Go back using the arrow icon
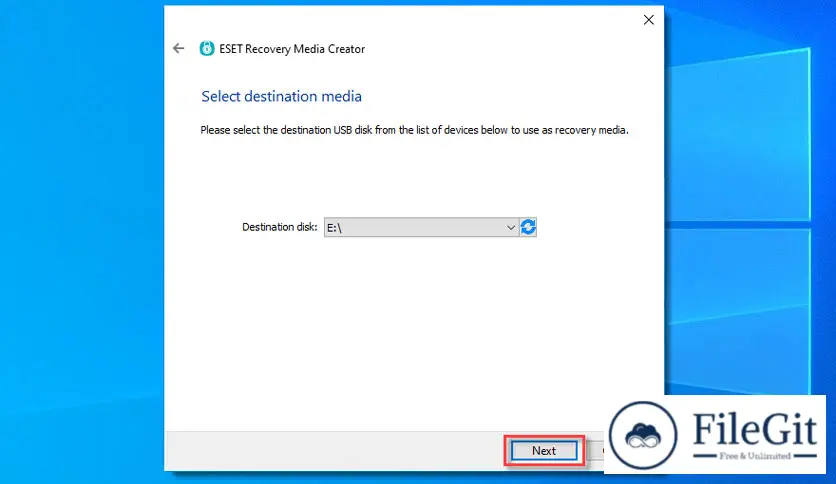 [x=179, y=49]
